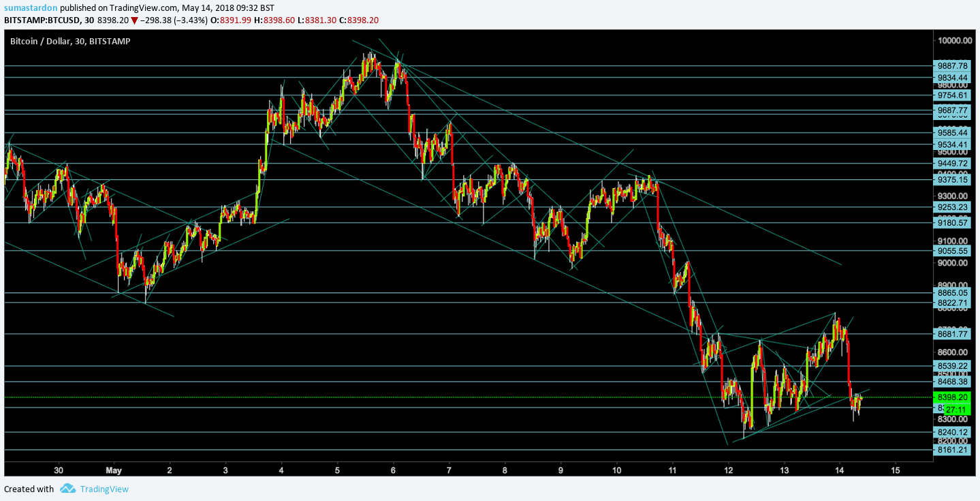This screenshot has width=980, height=501.
Task: Click the 11 date label on time axis
Action: [672, 470]
